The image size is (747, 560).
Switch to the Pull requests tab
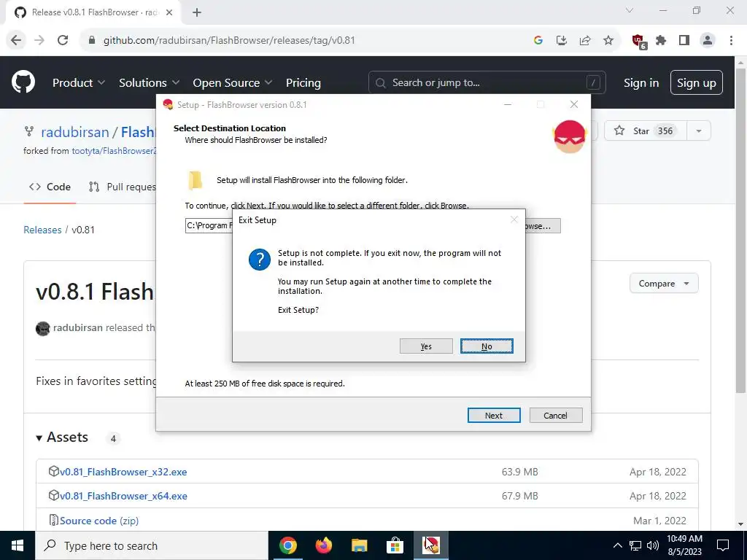click(123, 187)
